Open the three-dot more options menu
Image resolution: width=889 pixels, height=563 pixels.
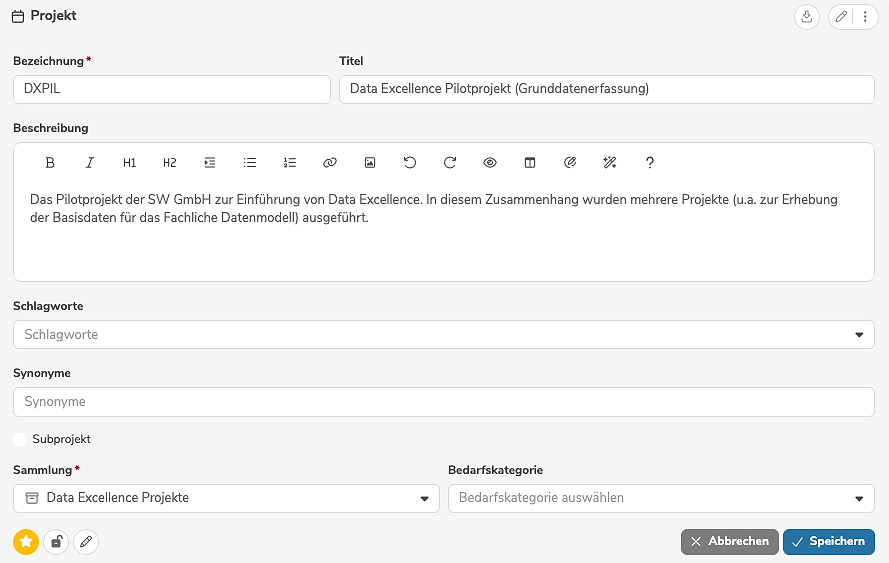pos(865,17)
